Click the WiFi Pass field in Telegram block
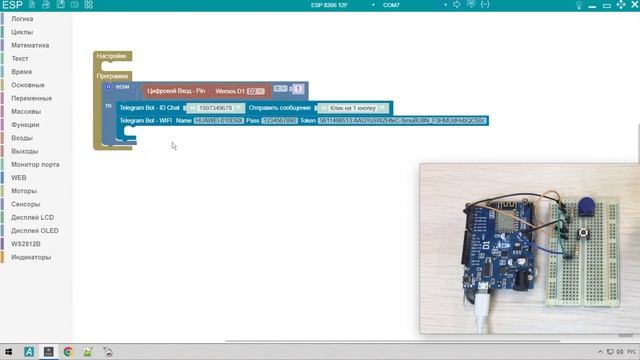The width and height of the screenshot is (640, 360). coord(279,121)
